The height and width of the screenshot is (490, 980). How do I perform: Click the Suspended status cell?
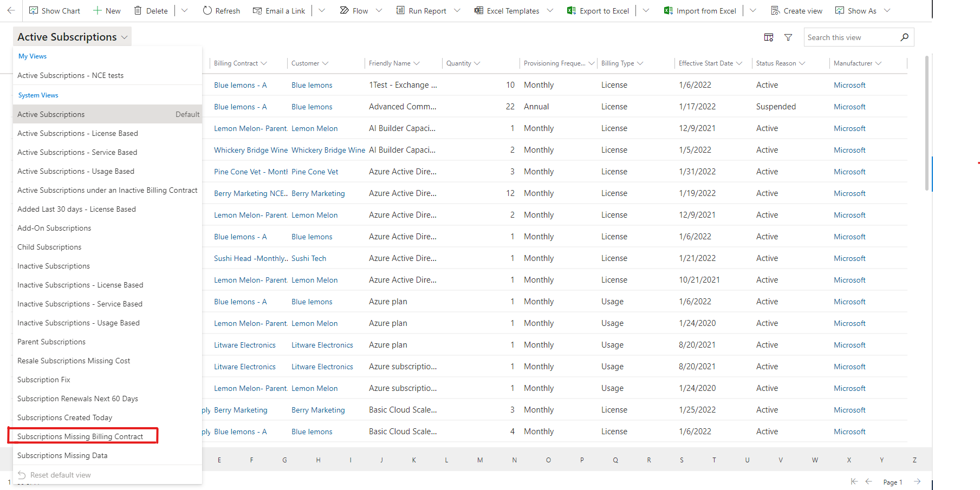click(776, 107)
